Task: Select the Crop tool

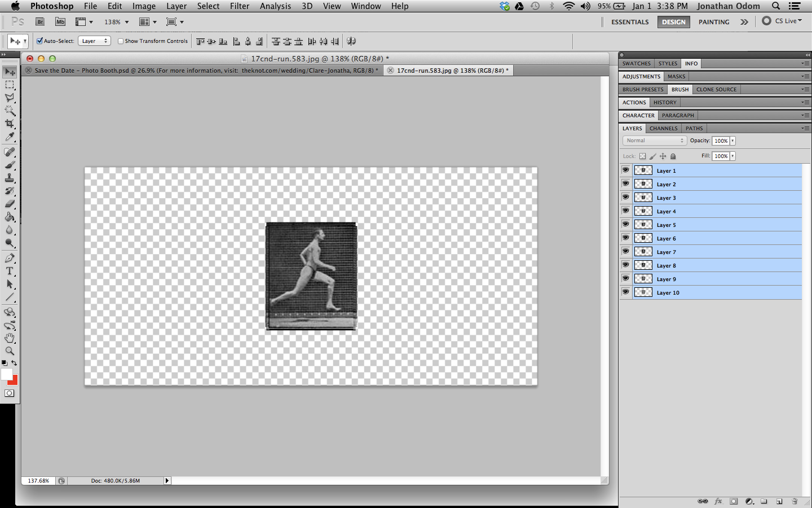Action: [x=9, y=124]
